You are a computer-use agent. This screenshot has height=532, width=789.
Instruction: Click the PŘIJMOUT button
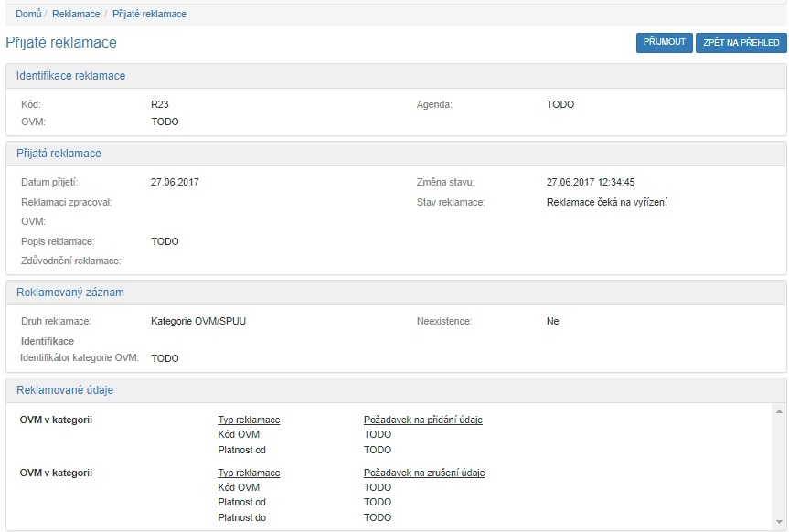click(664, 42)
